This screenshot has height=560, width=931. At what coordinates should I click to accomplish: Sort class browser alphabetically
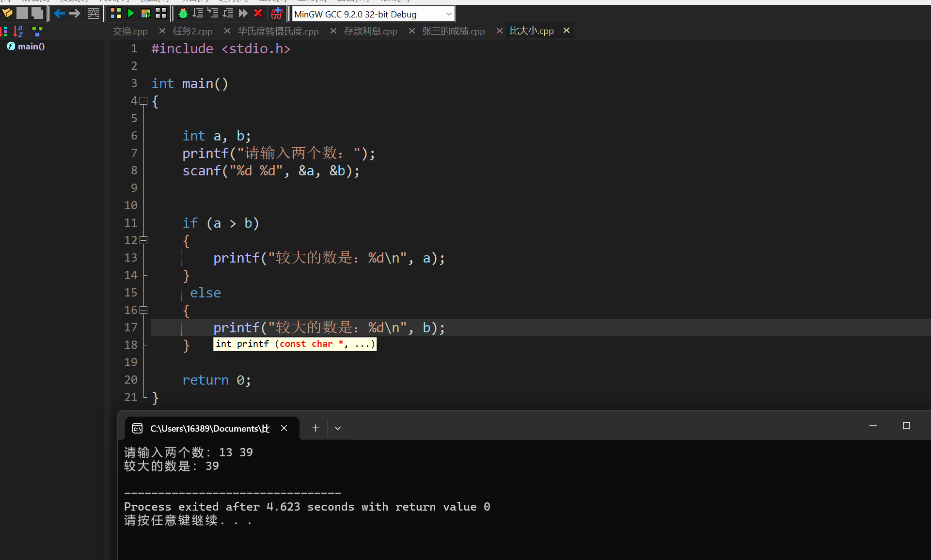[18, 32]
